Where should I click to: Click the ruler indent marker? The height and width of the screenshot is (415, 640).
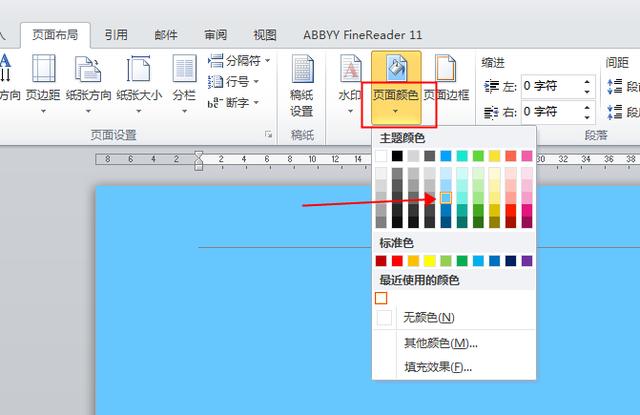click(199, 160)
